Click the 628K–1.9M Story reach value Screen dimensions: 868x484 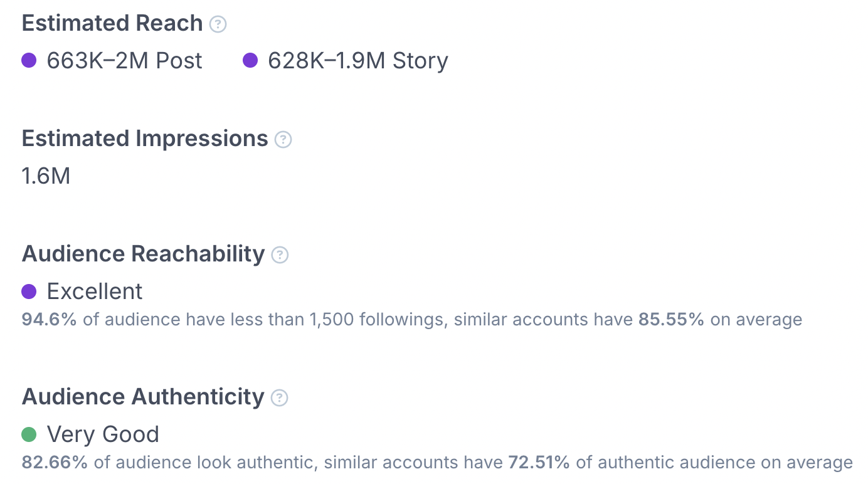click(x=358, y=61)
